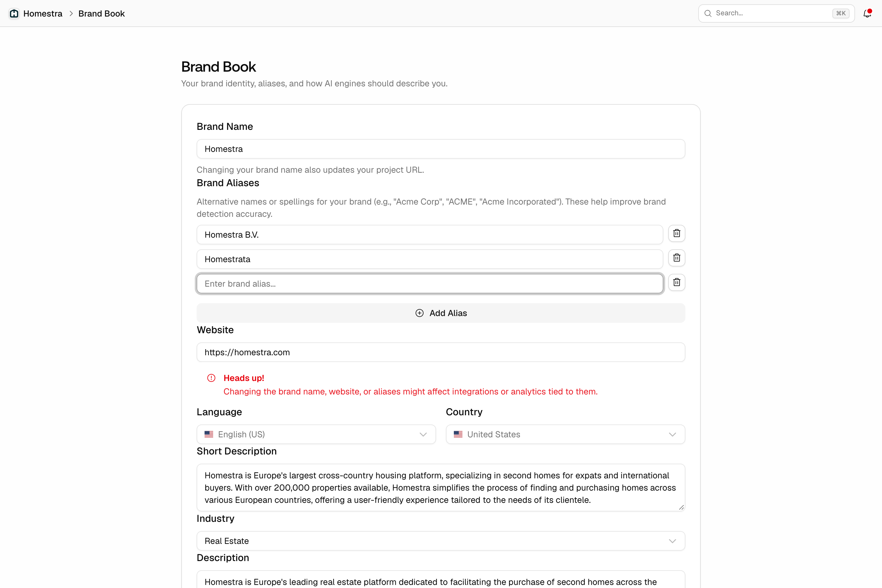The width and height of the screenshot is (882, 588).
Task: Remove the empty brand alias row
Action: tap(677, 282)
